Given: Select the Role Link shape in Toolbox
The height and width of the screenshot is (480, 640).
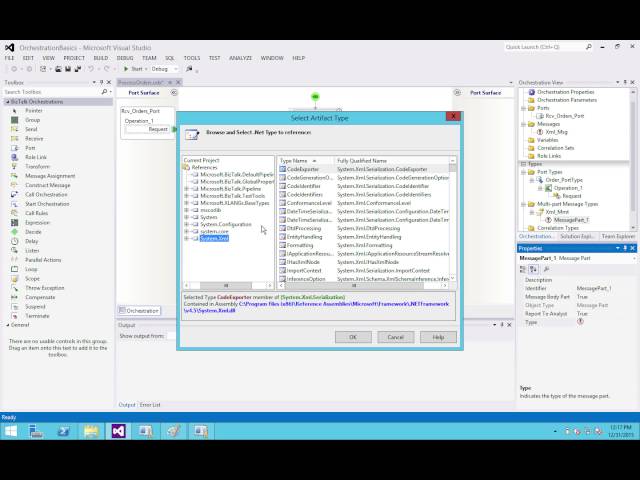Looking at the screenshot, I should [36, 157].
